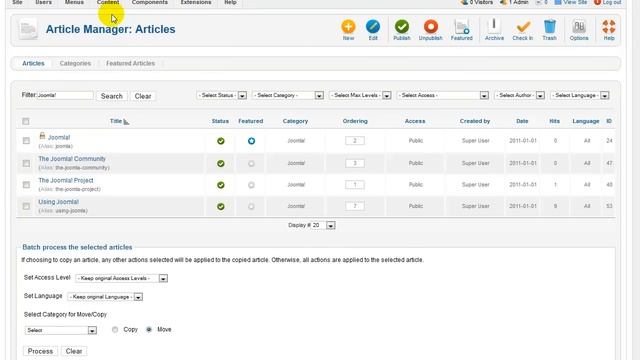This screenshot has height=360, width=640.
Task: Open the Set Language dropdown
Action: pyautogui.click(x=105, y=297)
